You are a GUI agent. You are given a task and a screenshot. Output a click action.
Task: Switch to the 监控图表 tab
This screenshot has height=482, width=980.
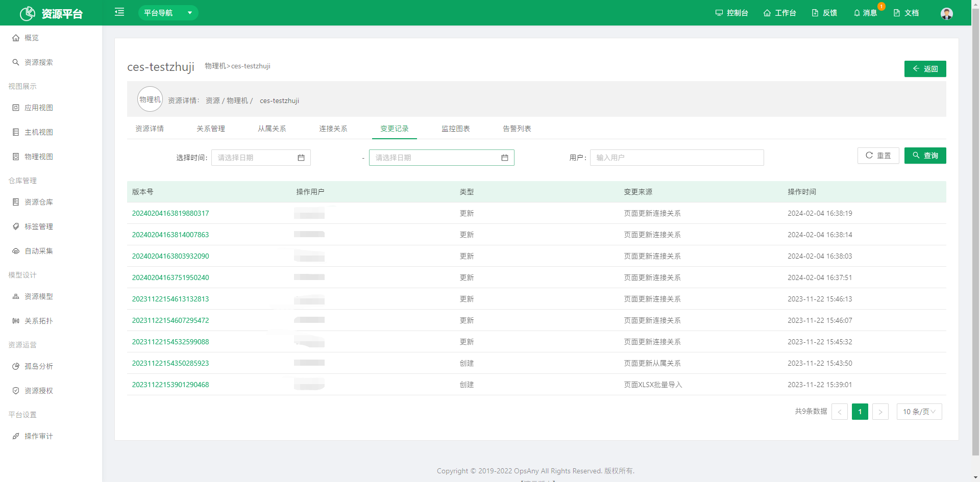[456, 129]
